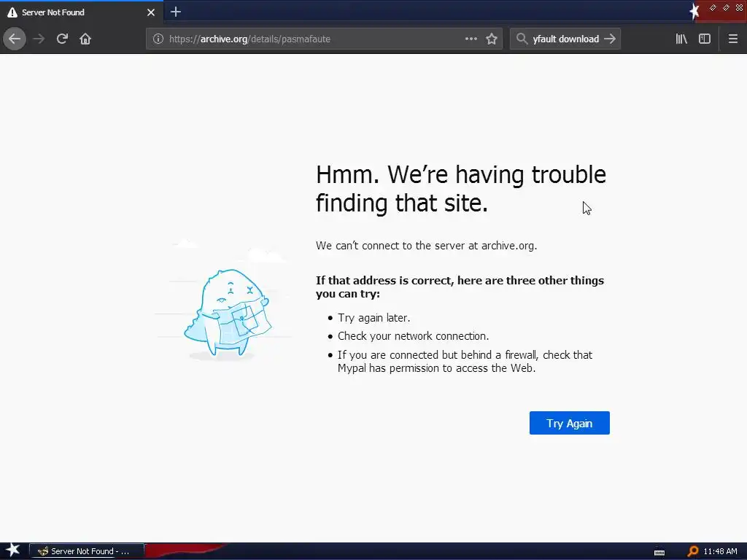Submit search with the go arrow
The image size is (747, 560).
click(x=610, y=39)
